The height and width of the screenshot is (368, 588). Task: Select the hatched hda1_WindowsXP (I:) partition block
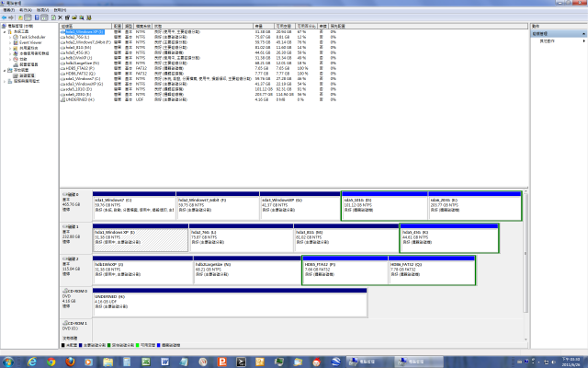click(141, 240)
